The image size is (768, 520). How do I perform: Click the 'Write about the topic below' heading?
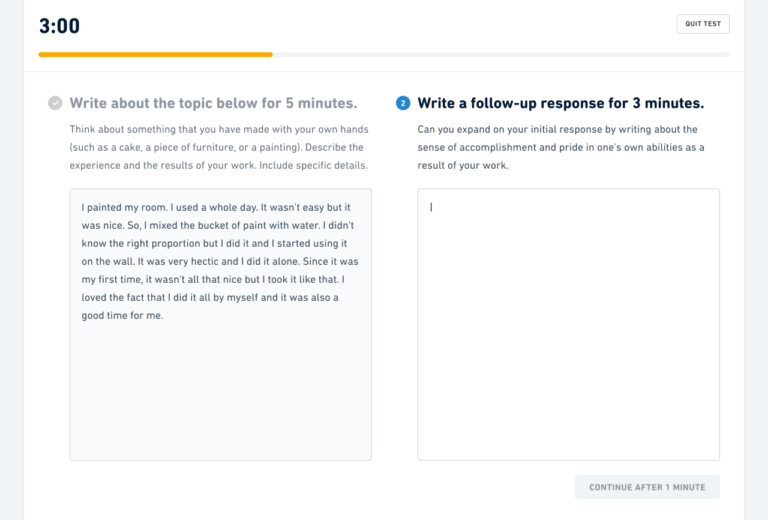[x=213, y=103]
